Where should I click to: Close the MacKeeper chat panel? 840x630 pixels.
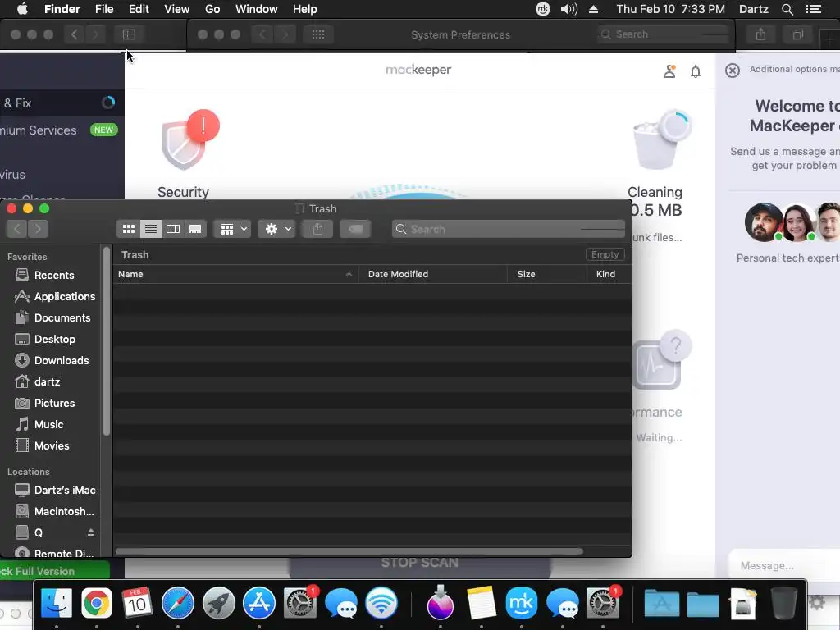tap(733, 71)
